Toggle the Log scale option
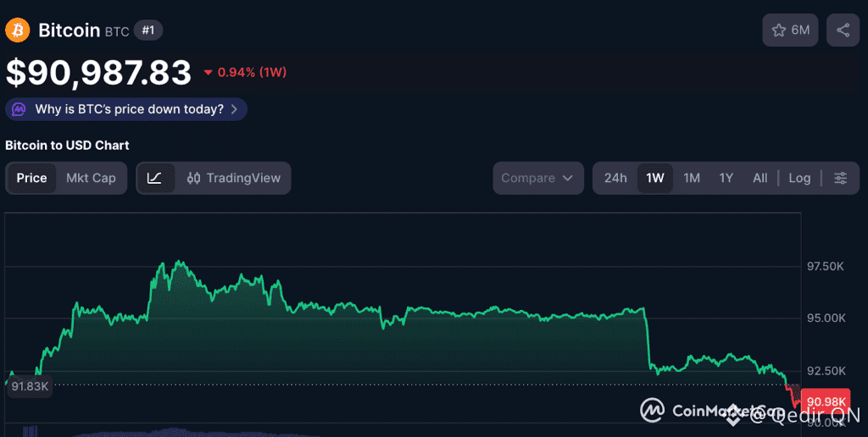Screen dimensions: 868x437 (799, 178)
